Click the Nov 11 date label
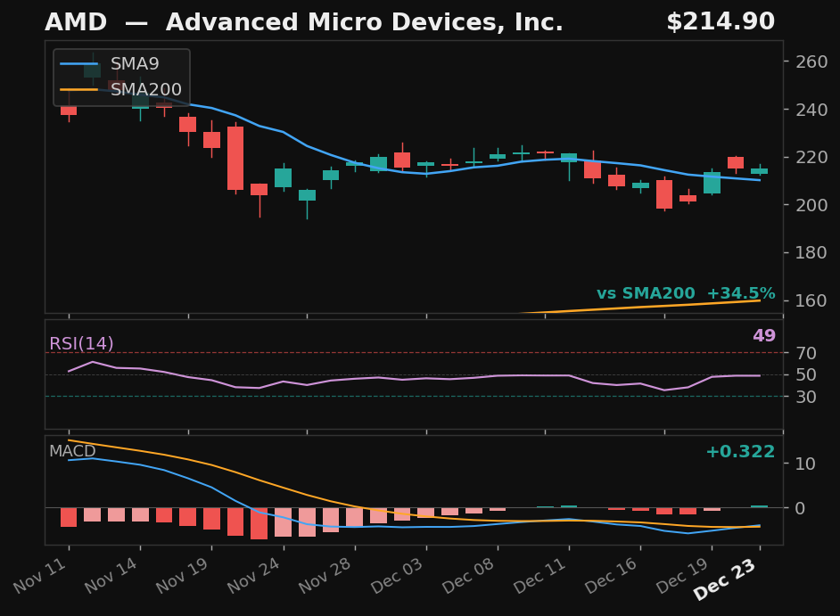840x616 pixels. click(40, 575)
